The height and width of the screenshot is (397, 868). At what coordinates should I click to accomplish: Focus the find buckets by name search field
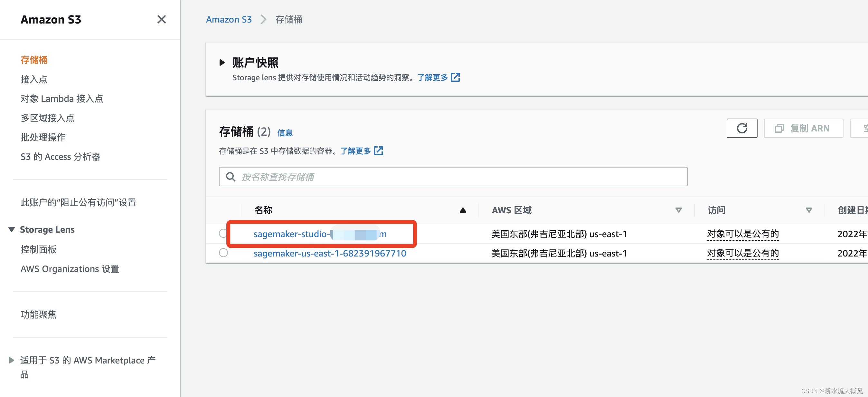[x=453, y=177]
